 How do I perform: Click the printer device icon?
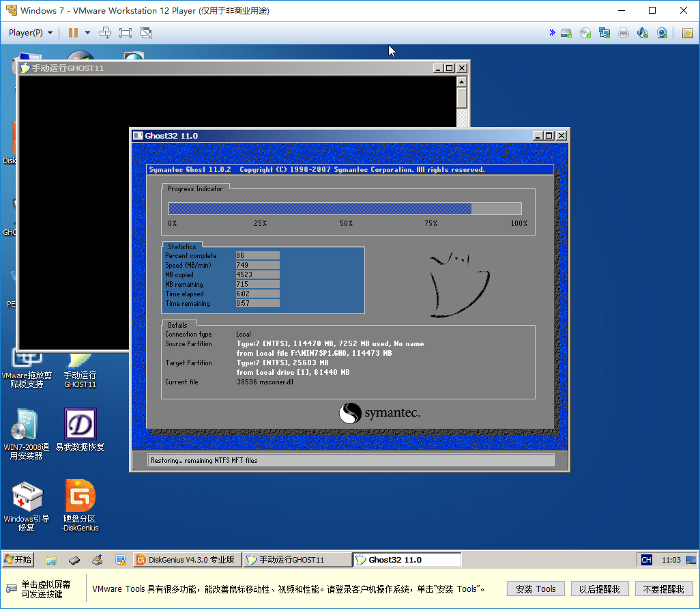[624, 33]
